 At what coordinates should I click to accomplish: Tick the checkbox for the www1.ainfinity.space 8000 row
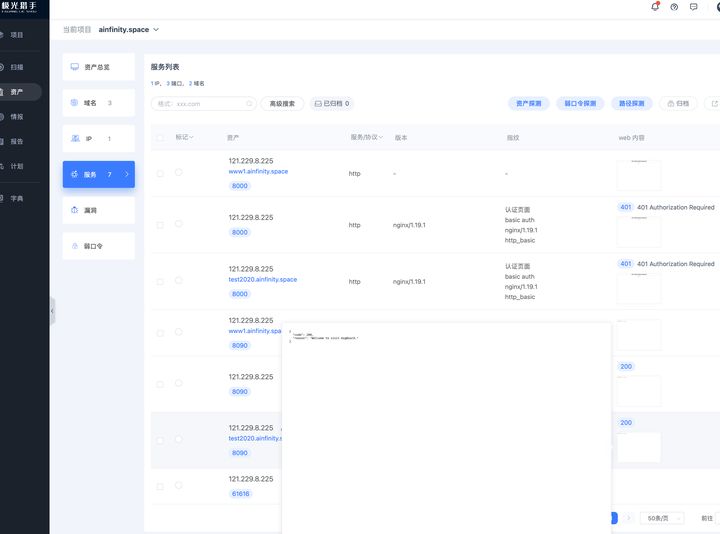[160, 174]
